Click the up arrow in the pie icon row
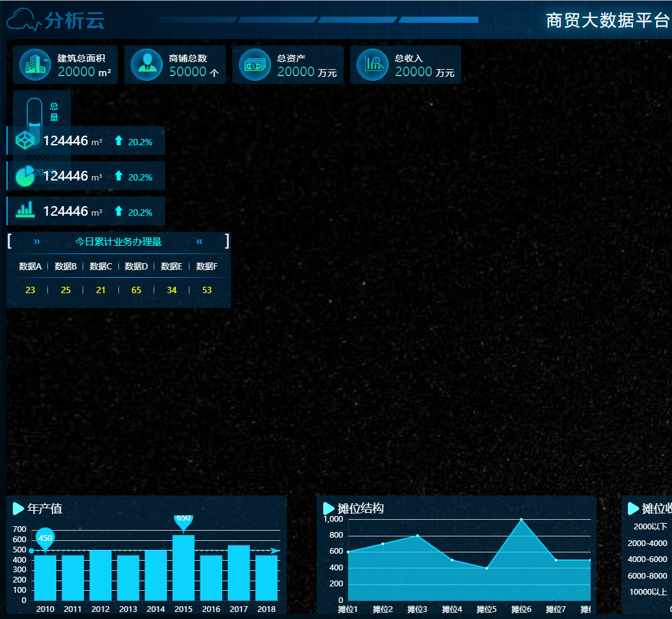This screenshot has width=672, height=619. point(118,176)
